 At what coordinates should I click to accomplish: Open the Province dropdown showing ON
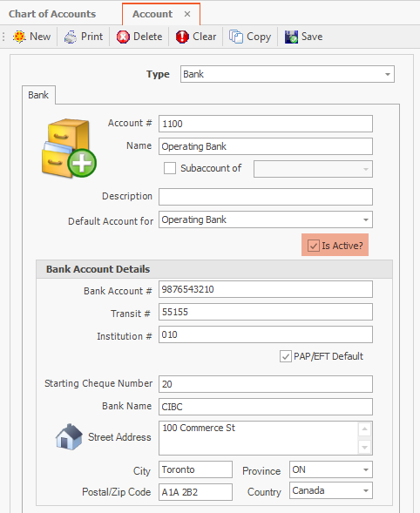point(330,469)
